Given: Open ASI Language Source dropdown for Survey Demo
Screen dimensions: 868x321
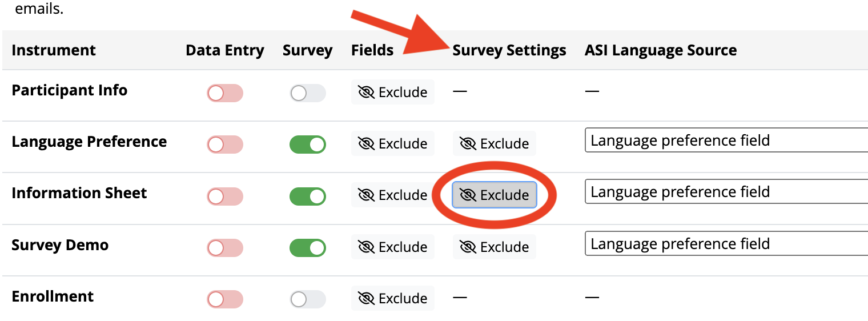Looking at the screenshot, I should click(x=726, y=244).
